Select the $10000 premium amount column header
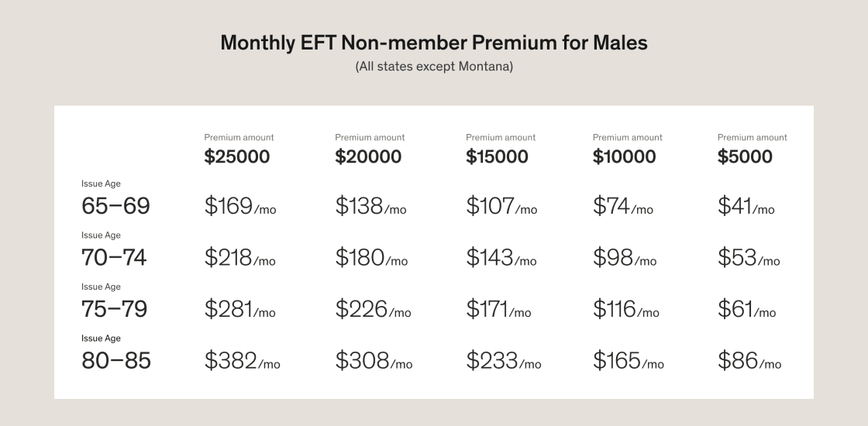868x426 pixels. pos(624,156)
